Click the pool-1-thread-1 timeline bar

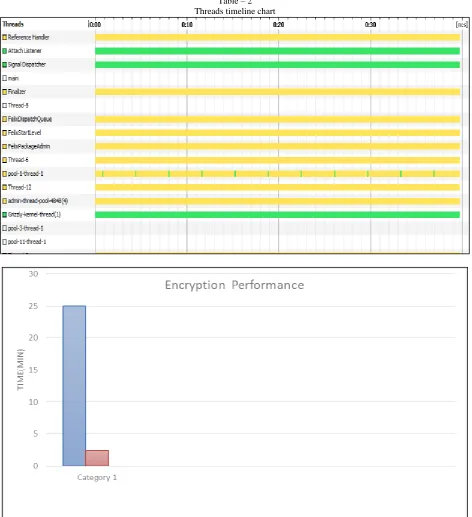277,174
